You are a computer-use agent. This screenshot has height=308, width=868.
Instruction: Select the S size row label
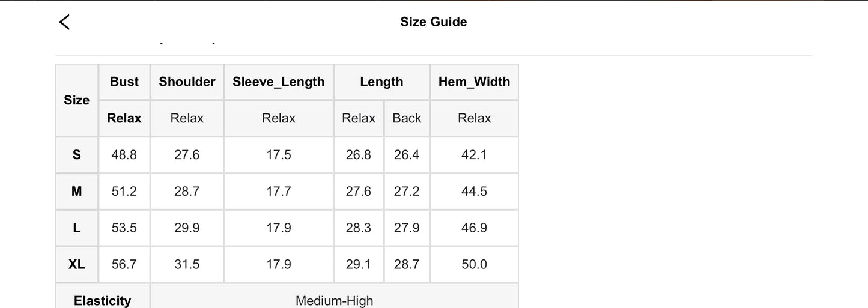tap(77, 155)
